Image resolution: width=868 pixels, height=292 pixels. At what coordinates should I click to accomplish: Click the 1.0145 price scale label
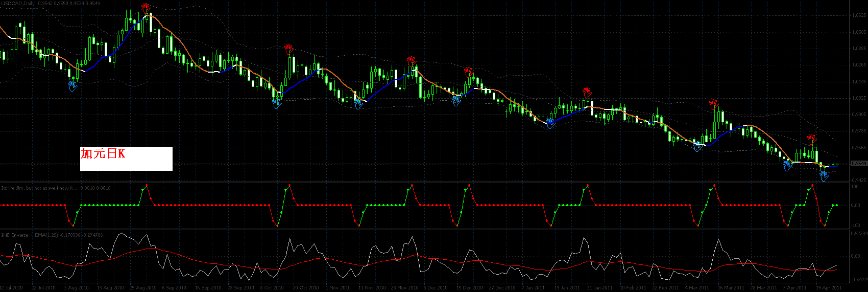[859, 81]
